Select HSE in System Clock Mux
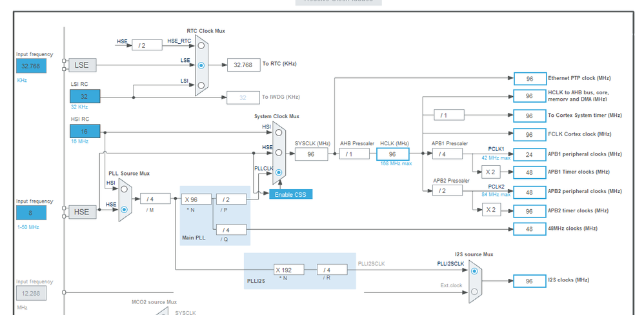Viewport: 644px width, 315px height. 279,152
